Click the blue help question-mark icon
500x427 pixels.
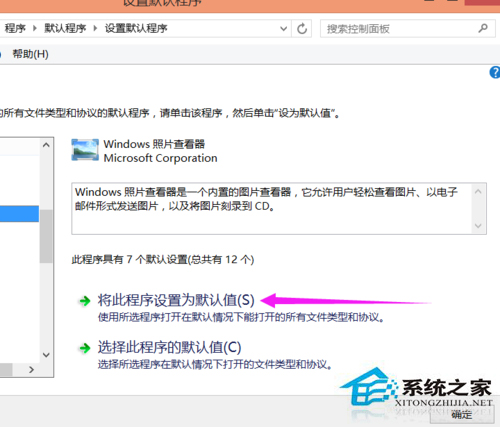click(495, 72)
